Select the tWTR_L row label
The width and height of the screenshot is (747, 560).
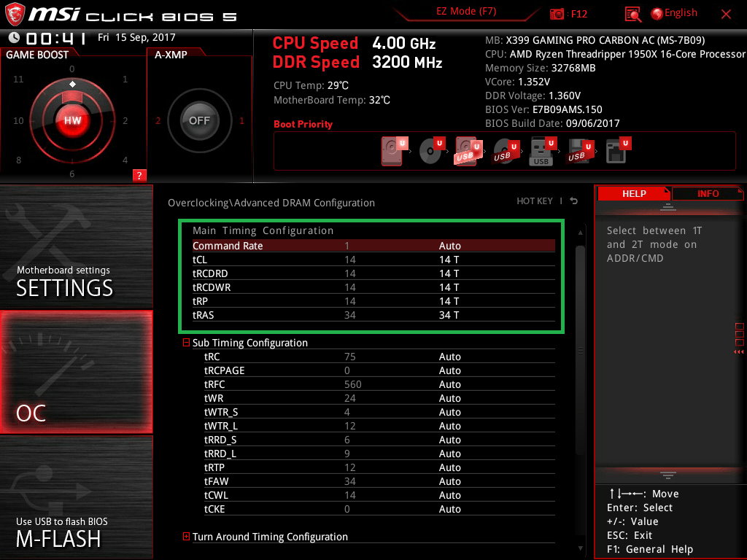click(220, 426)
